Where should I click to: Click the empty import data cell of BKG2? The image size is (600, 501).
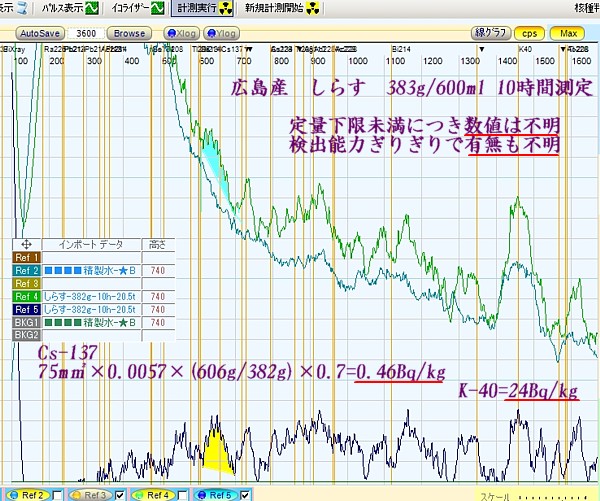click(91, 335)
